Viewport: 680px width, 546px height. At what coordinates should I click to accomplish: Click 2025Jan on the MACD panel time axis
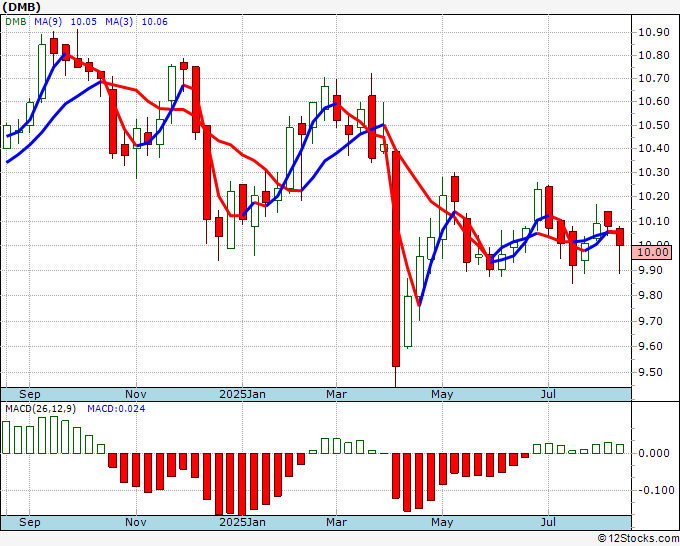(x=242, y=522)
